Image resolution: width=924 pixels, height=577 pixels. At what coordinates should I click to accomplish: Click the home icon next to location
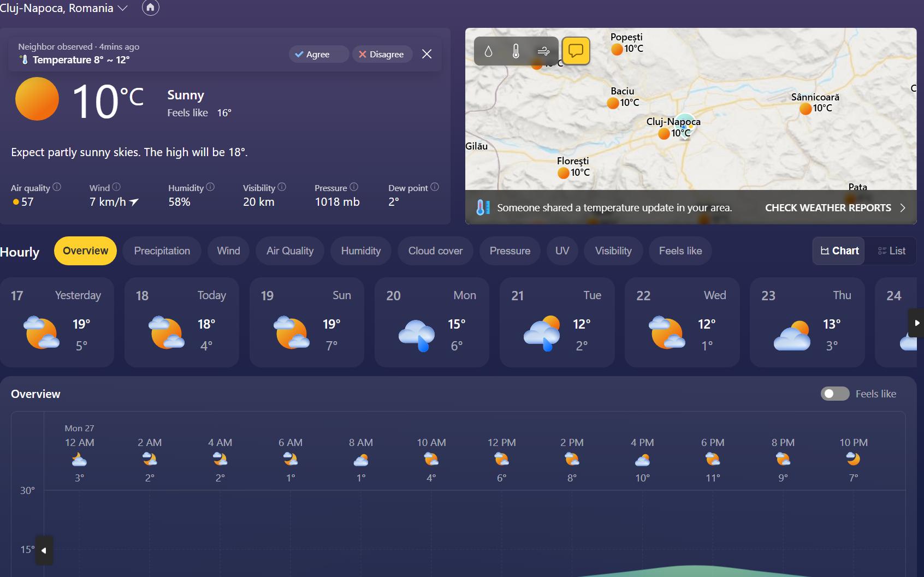click(x=150, y=8)
